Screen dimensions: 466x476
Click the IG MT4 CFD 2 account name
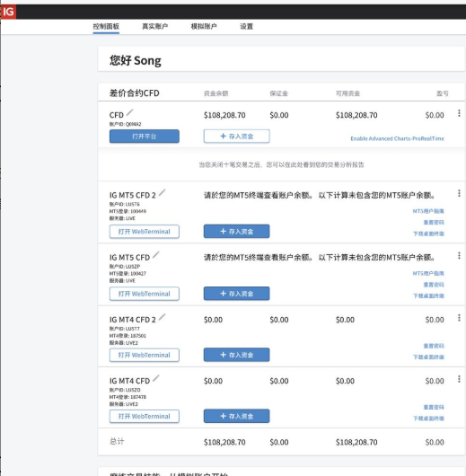click(x=133, y=320)
